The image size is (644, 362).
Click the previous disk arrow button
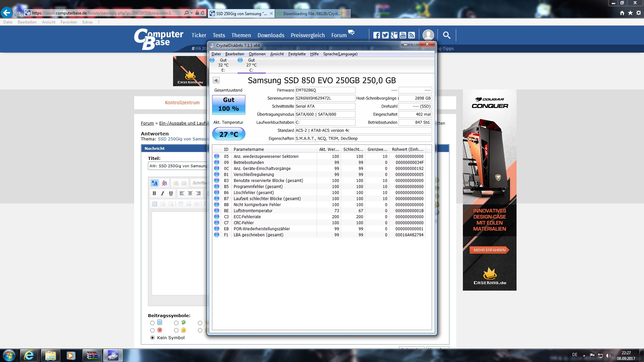tap(216, 80)
